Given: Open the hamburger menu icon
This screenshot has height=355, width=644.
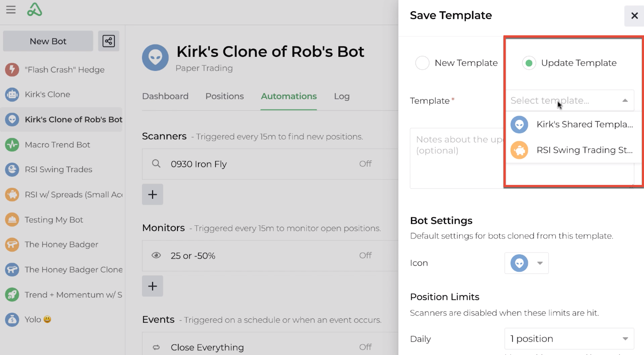Looking at the screenshot, I should point(11,10).
